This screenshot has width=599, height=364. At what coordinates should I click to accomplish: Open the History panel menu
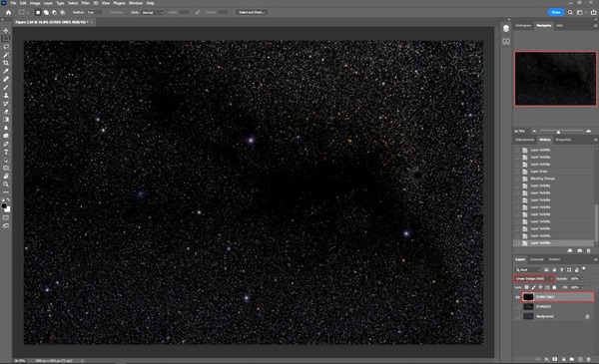point(595,140)
